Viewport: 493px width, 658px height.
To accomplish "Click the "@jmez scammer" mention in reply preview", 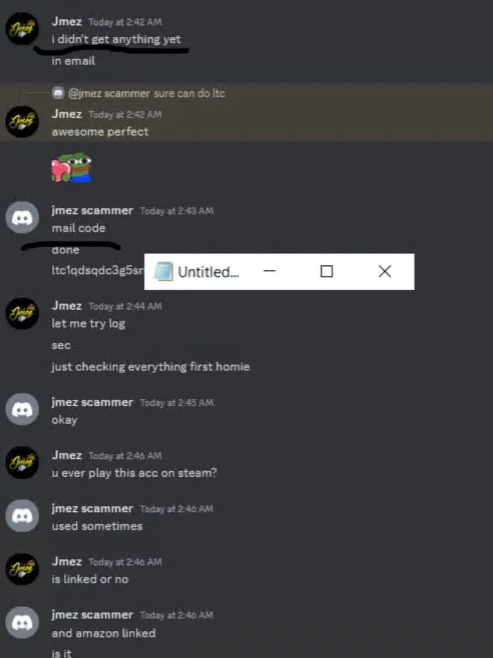I will pos(109,93).
